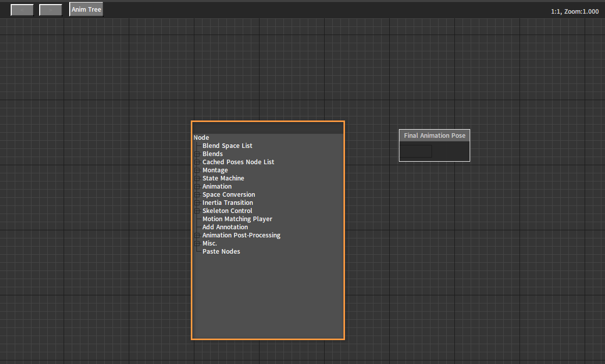Expand the Animation node category
This screenshot has height=364, width=605.
[x=197, y=187]
